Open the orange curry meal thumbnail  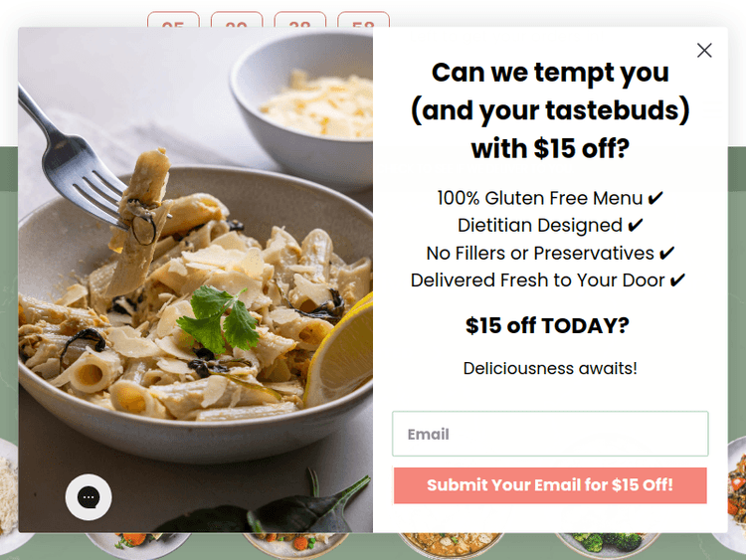[x=451, y=545]
